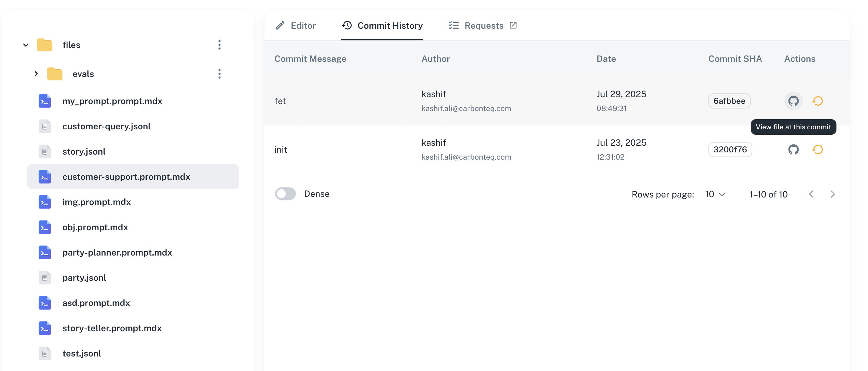Restore file at the fet commit

(818, 101)
